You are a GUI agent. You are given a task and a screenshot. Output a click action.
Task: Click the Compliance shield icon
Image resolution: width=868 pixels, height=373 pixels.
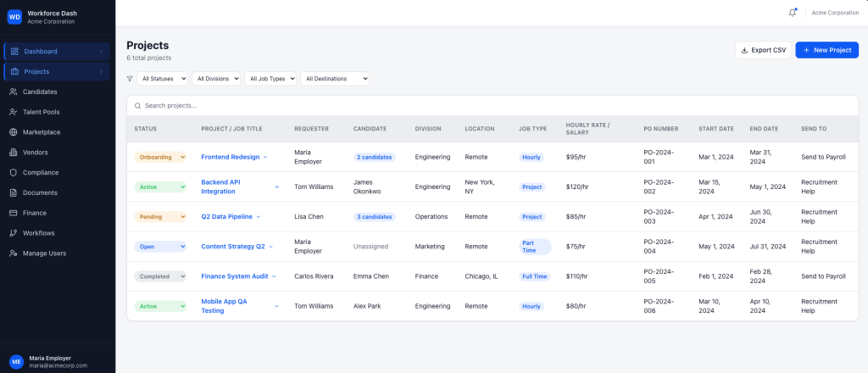(14, 172)
